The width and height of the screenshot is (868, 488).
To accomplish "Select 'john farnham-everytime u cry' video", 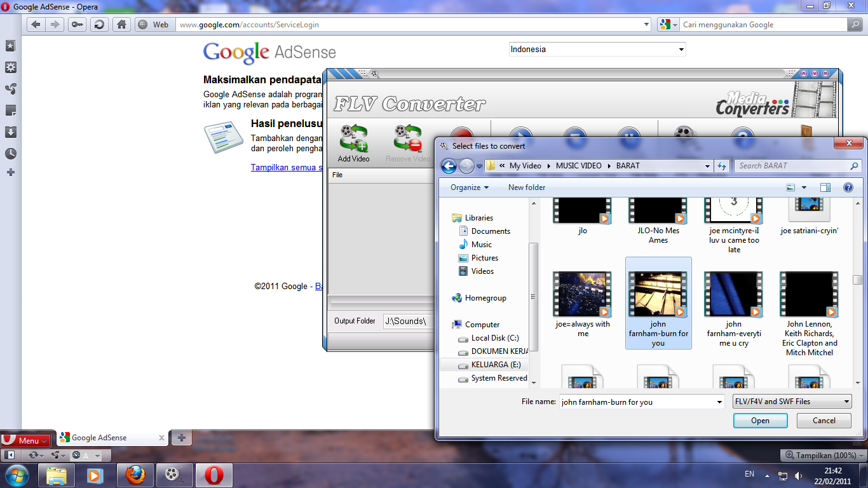I will click(x=734, y=308).
